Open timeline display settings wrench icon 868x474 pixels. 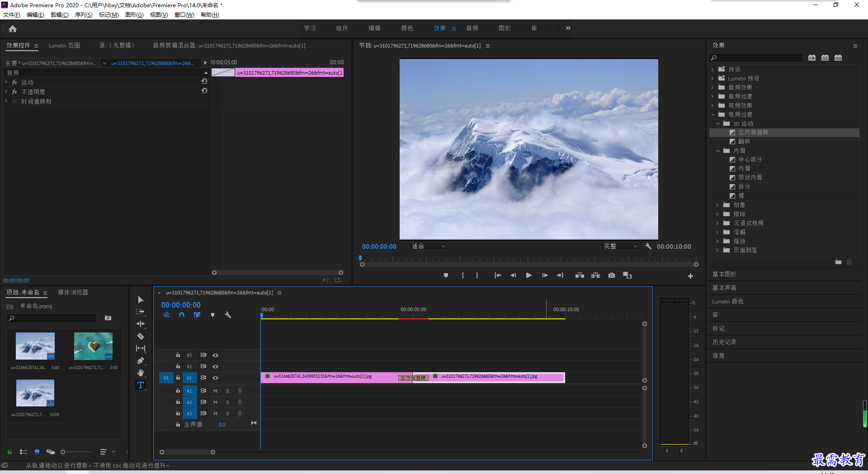228,315
